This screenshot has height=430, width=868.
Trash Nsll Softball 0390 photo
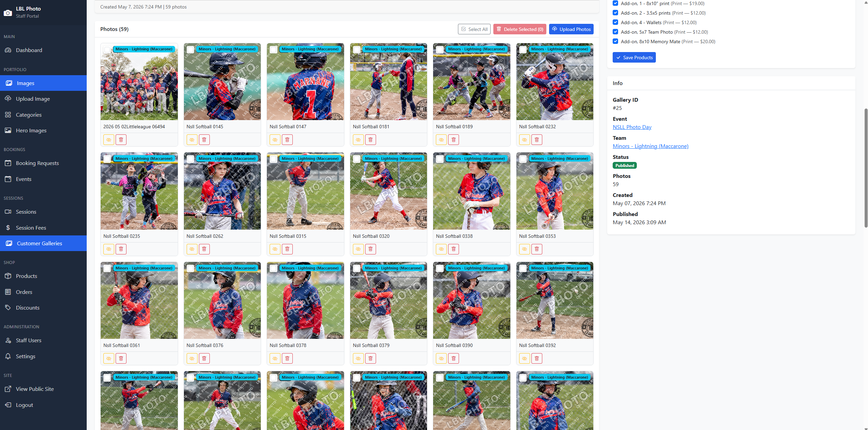pyautogui.click(x=454, y=359)
